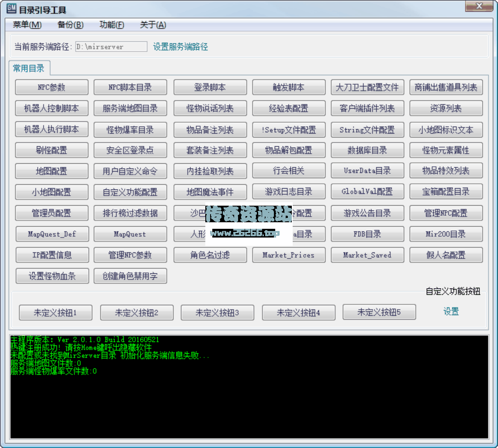Open 地图配置 settings
This screenshot has height=448, width=498.
coord(52,171)
